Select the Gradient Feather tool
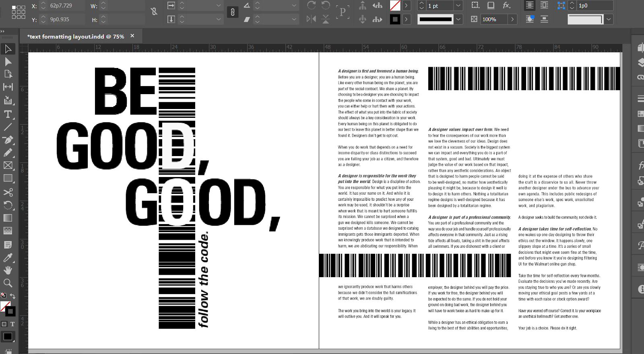Viewport: 644px width, 354px height. [x=8, y=231]
